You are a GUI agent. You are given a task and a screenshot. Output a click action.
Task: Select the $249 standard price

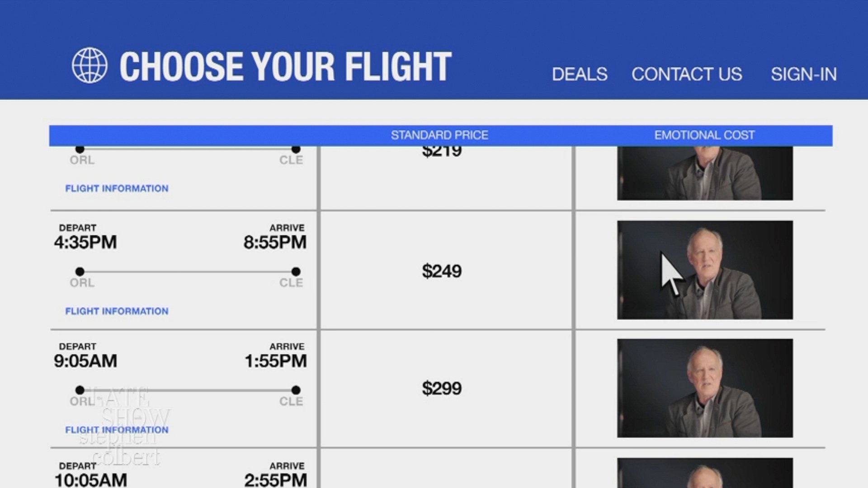(x=442, y=271)
